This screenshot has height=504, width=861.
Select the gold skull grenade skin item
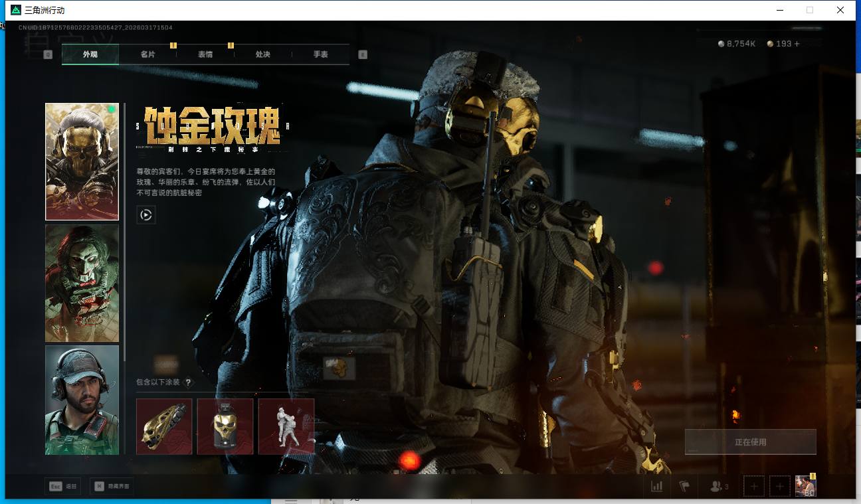click(225, 426)
